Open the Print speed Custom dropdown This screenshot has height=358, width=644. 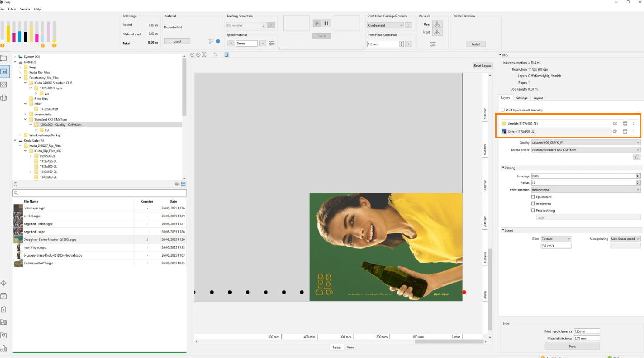pyautogui.click(x=556, y=239)
